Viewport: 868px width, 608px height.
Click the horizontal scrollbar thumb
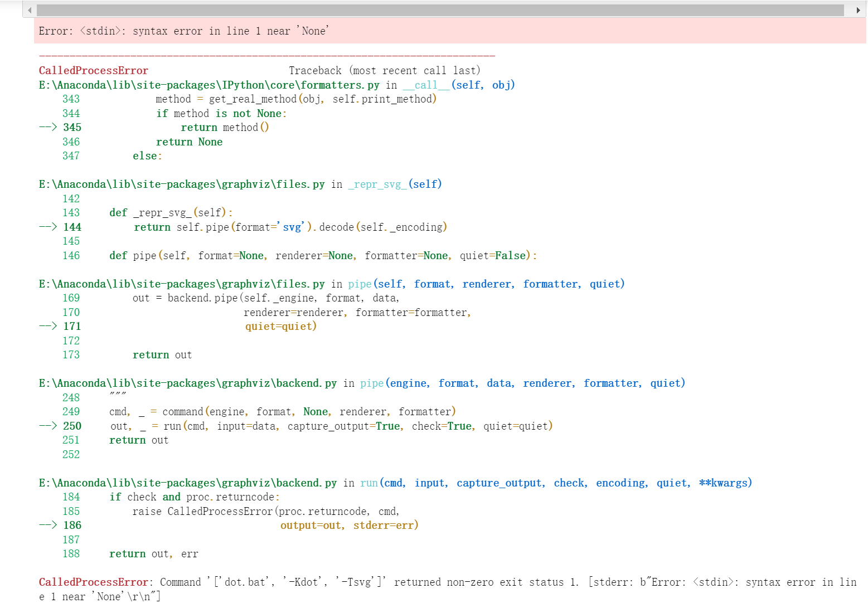(440, 10)
